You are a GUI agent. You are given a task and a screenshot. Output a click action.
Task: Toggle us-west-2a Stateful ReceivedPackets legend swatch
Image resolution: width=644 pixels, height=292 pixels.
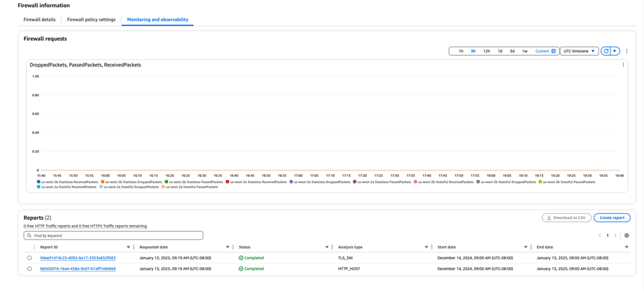[38, 187]
